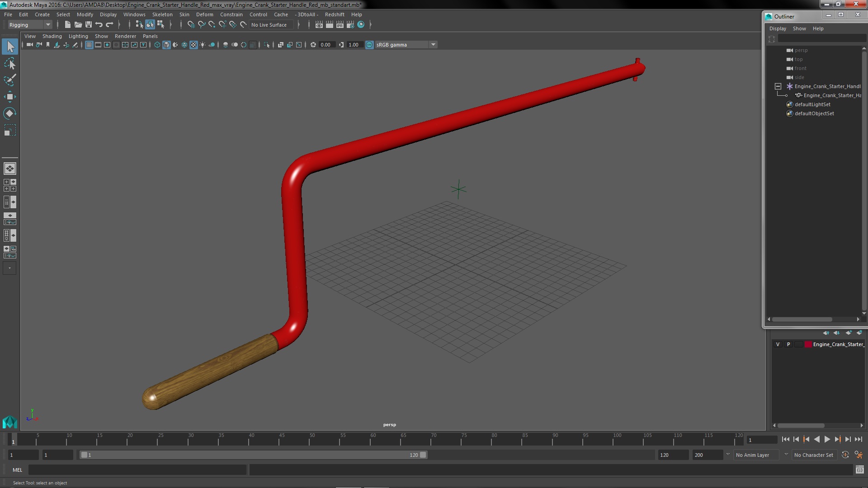Create a new scene from status line
The width and height of the screenshot is (868, 488).
pos(68,25)
